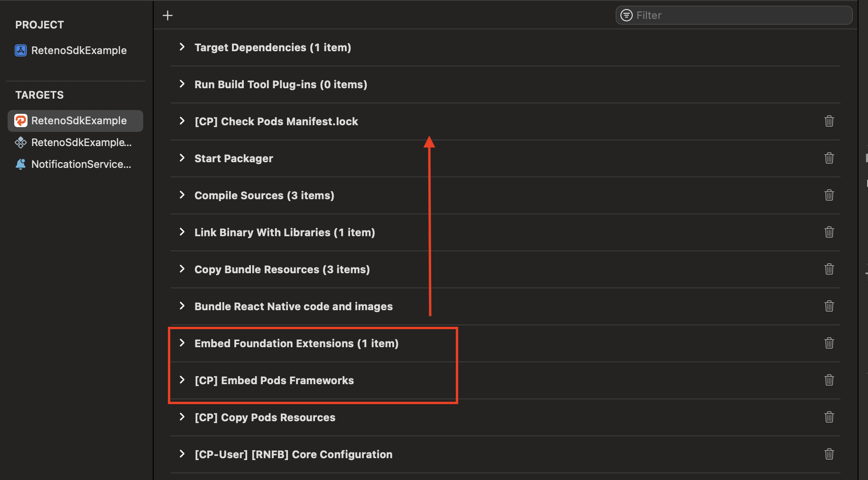Click Copy Bundle Resources (3 items) label
This screenshot has width=868, height=480.
tap(282, 269)
